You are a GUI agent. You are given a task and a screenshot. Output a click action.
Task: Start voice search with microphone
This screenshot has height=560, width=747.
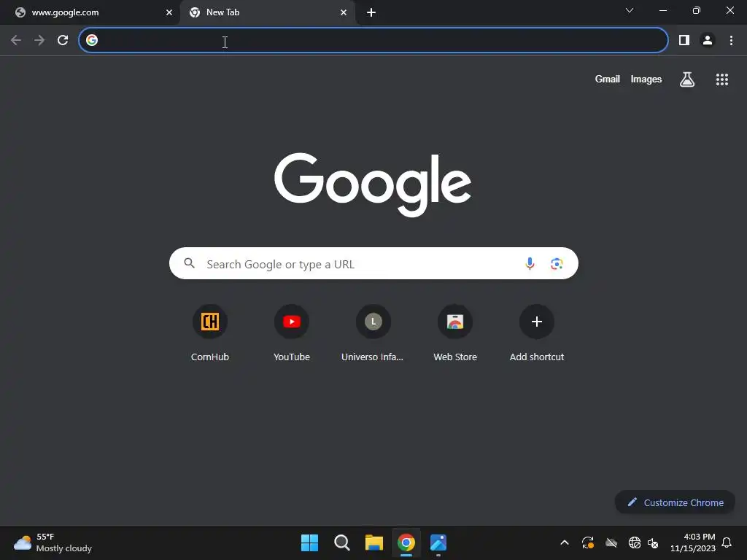530,263
